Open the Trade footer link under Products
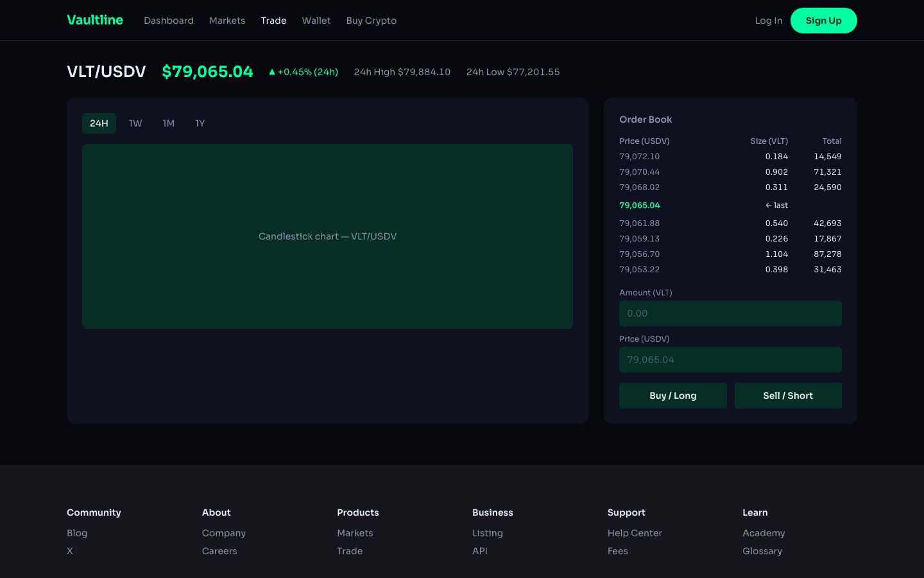Image resolution: width=924 pixels, height=578 pixels. 350,551
